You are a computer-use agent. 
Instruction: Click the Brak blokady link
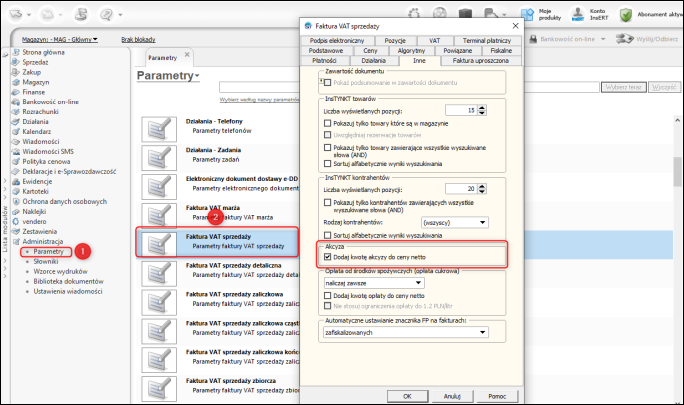[x=138, y=39]
